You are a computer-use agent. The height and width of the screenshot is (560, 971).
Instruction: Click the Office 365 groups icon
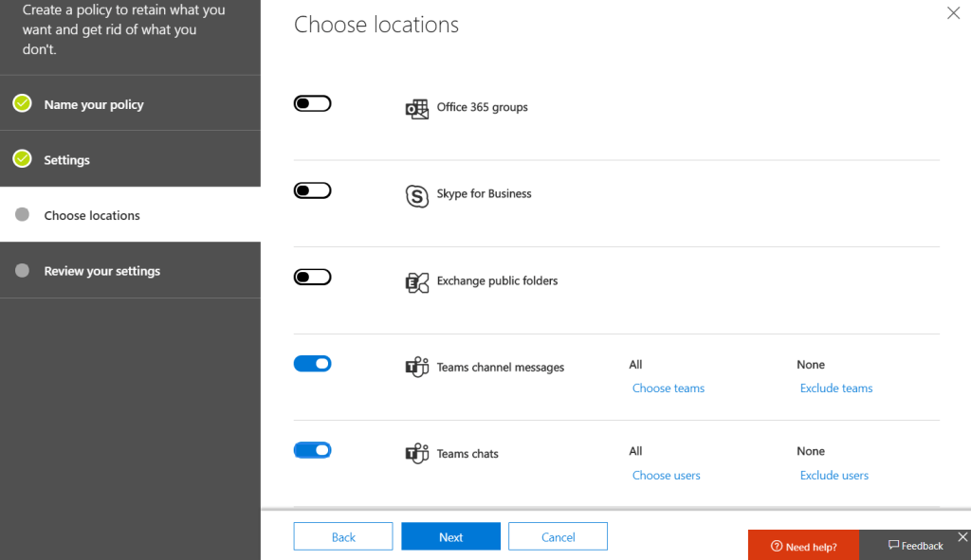coord(416,109)
